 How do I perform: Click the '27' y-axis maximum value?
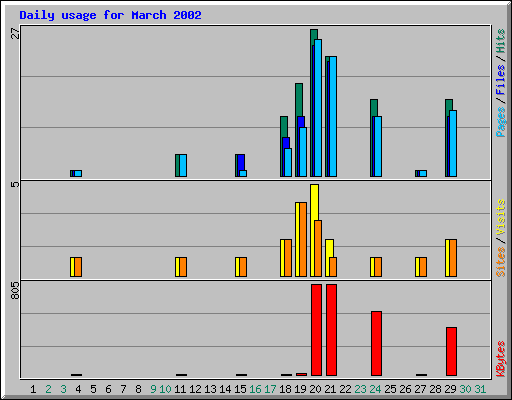point(15,33)
